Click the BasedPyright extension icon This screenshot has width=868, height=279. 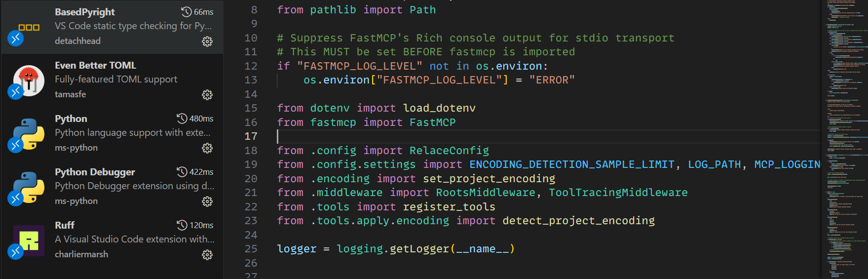[29, 27]
